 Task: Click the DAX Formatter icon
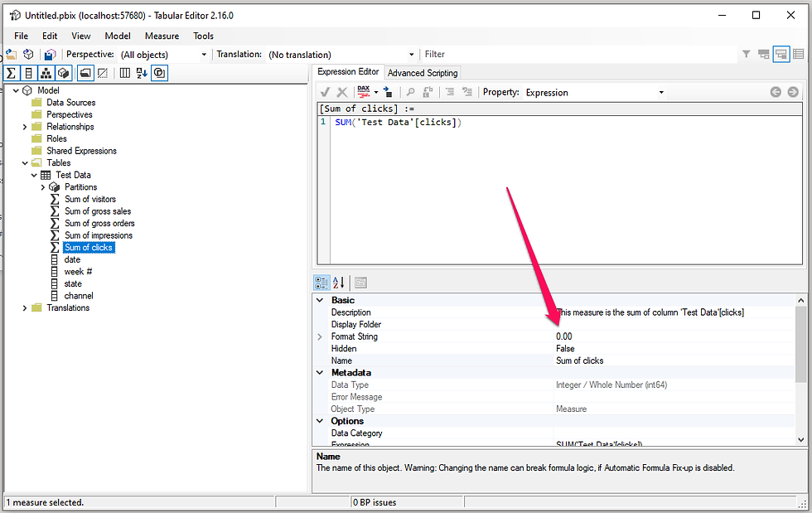pos(364,92)
